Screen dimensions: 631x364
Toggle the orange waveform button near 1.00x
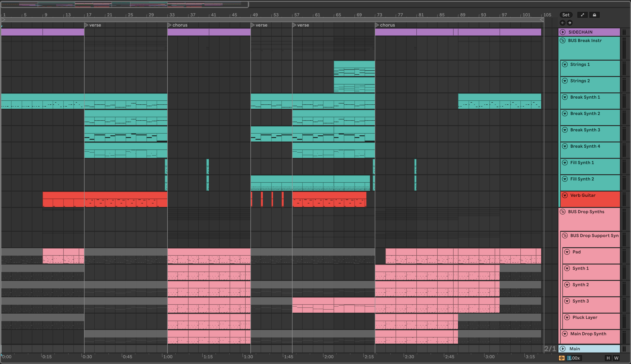tap(562, 358)
